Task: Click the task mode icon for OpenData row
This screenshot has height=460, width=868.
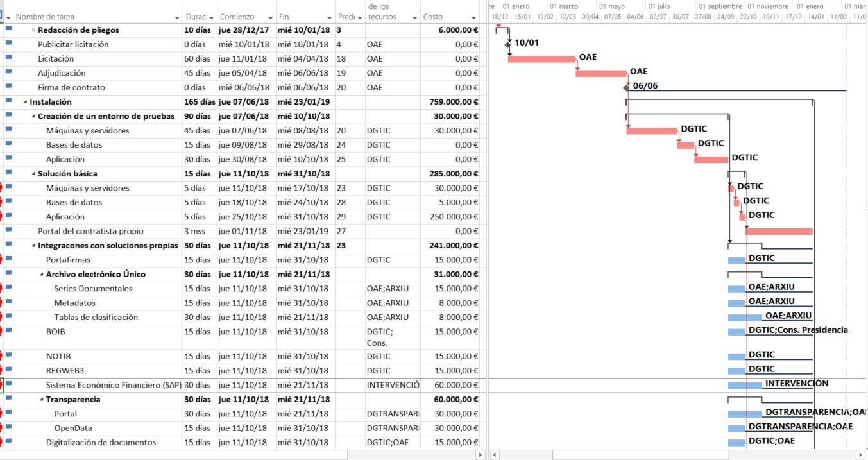Action: pos(8,428)
